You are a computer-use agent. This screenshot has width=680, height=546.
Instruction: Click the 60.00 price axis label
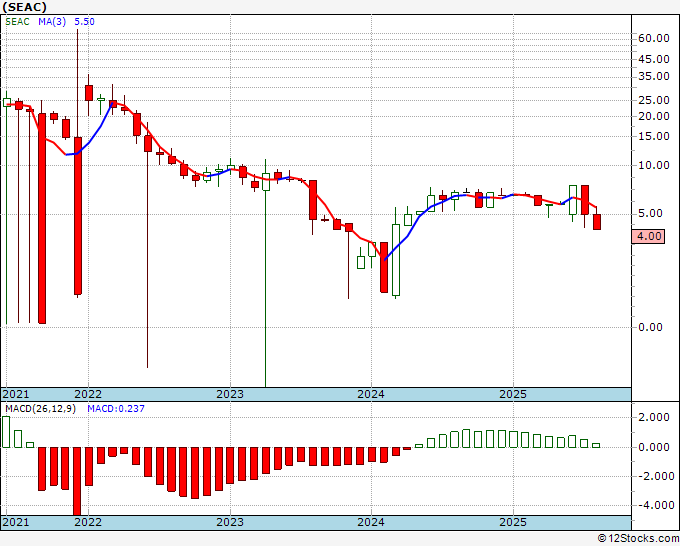click(654, 38)
